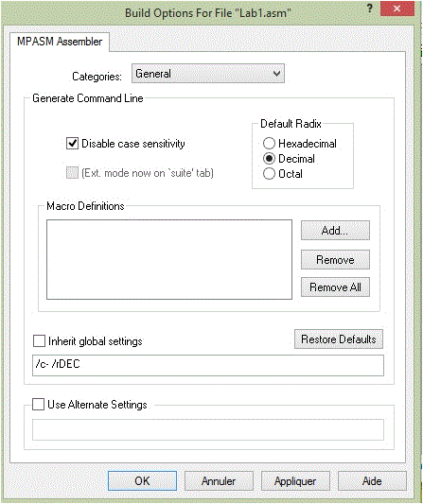
Task: Select Hexadecimal default radix
Action: [269, 144]
